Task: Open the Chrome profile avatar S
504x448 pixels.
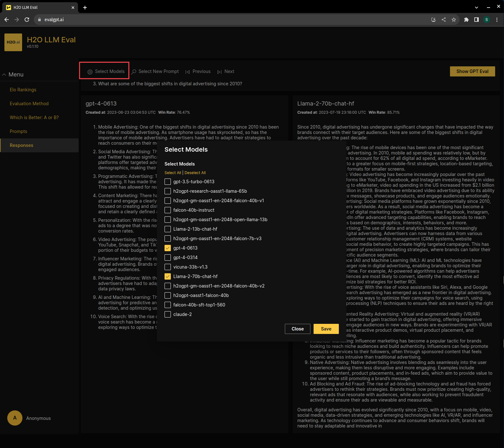Action: 487,20
